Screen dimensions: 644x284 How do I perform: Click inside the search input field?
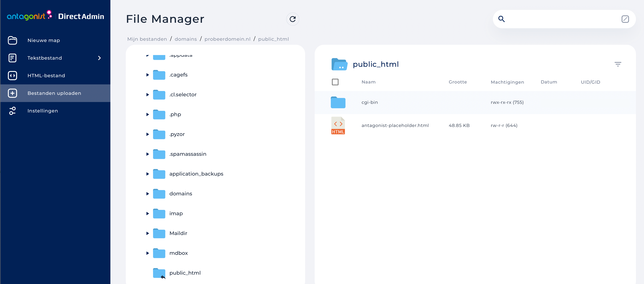click(563, 19)
